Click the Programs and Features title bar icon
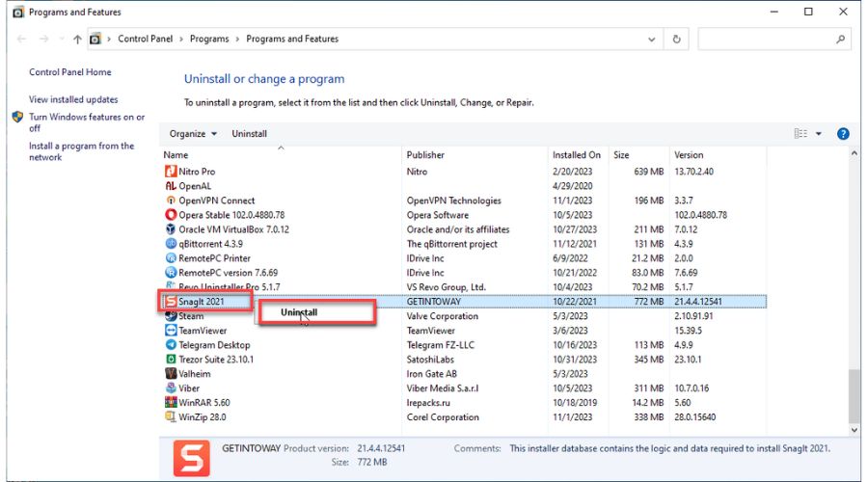The height and width of the screenshot is (482, 868). click(x=18, y=12)
